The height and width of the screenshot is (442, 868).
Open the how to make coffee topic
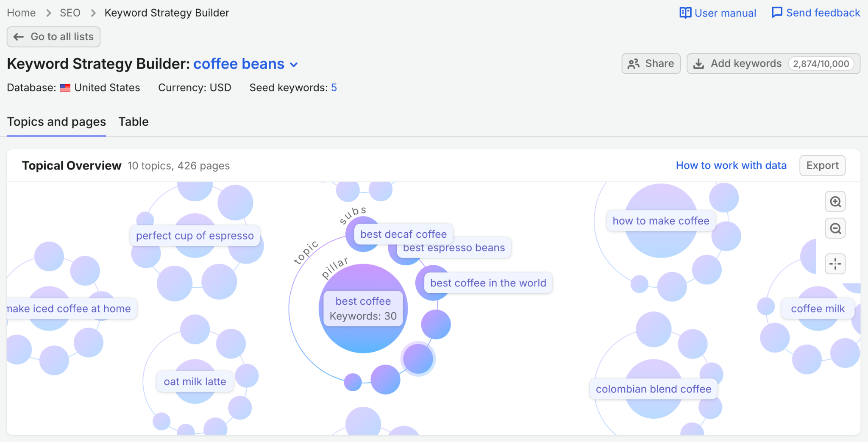tap(661, 221)
